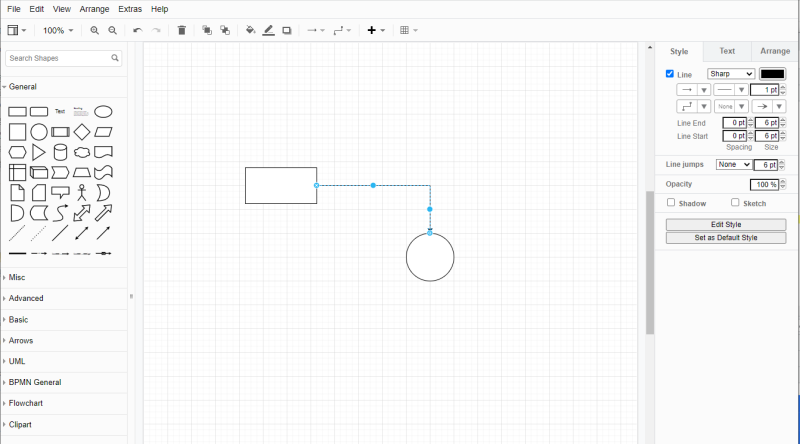
Task: Uncheck the Line checkbox
Action: coord(670,74)
